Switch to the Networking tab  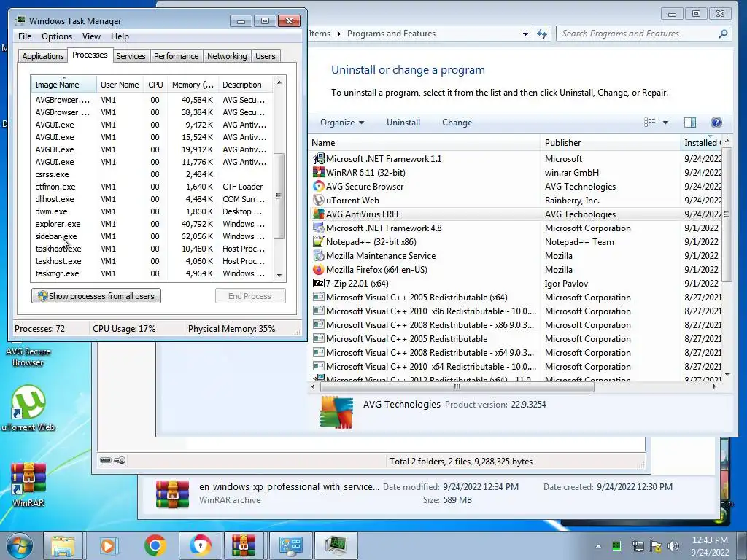(x=227, y=56)
